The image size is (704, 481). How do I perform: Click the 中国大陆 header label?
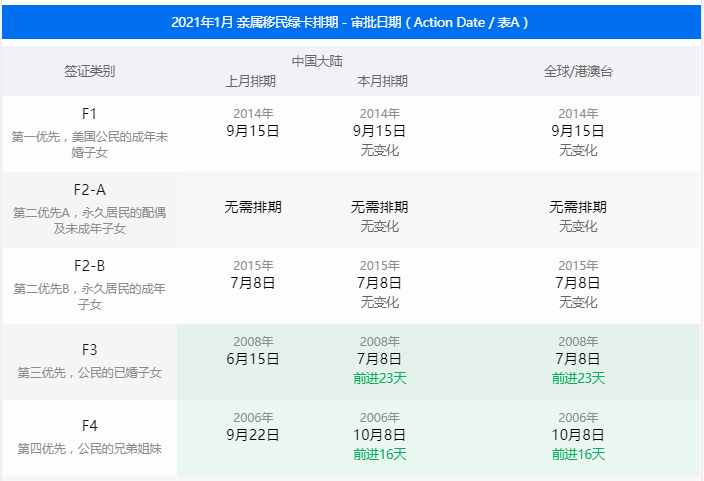coord(317,61)
